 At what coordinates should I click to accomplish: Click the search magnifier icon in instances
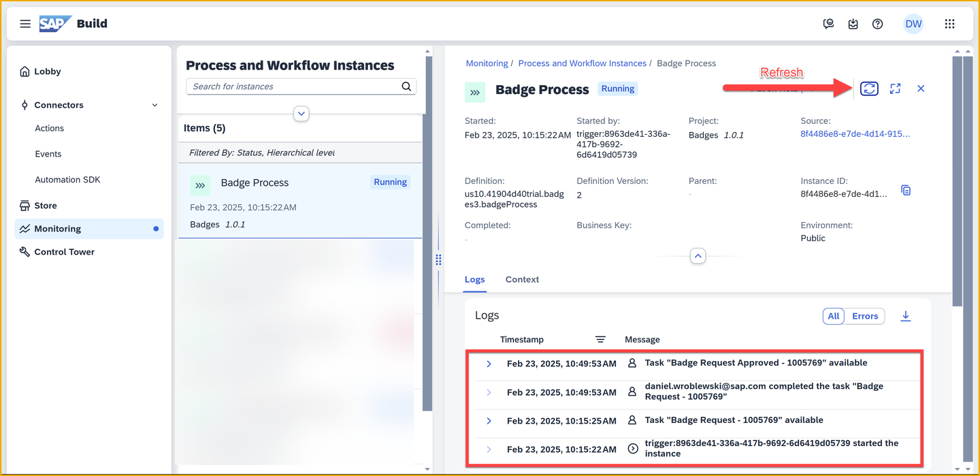406,86
